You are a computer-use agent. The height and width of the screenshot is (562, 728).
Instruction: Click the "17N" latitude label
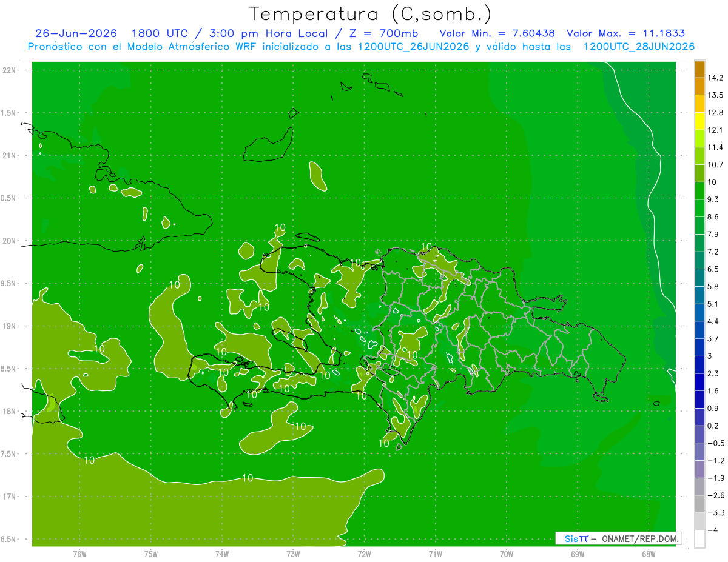(x=8, y=497)
